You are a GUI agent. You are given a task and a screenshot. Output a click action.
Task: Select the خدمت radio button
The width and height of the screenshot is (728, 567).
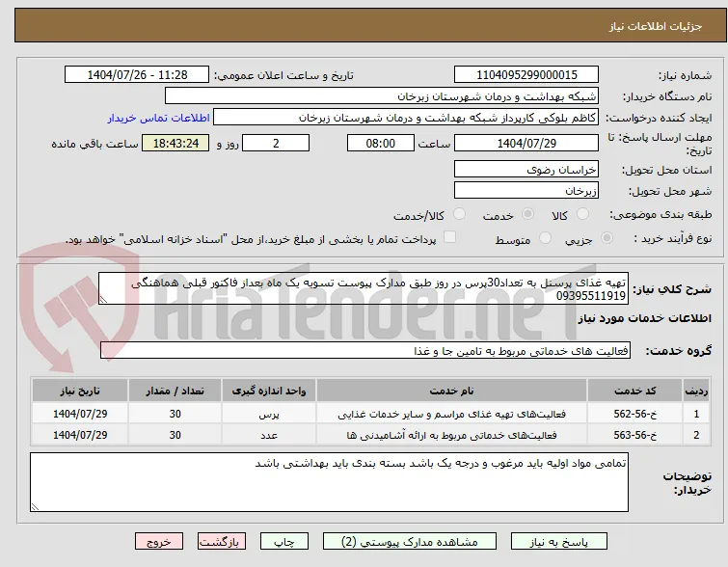[x=527, y=214]
